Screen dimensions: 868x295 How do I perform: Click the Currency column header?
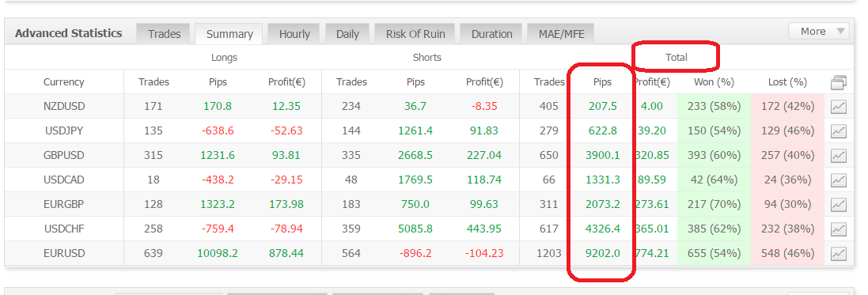63,82
